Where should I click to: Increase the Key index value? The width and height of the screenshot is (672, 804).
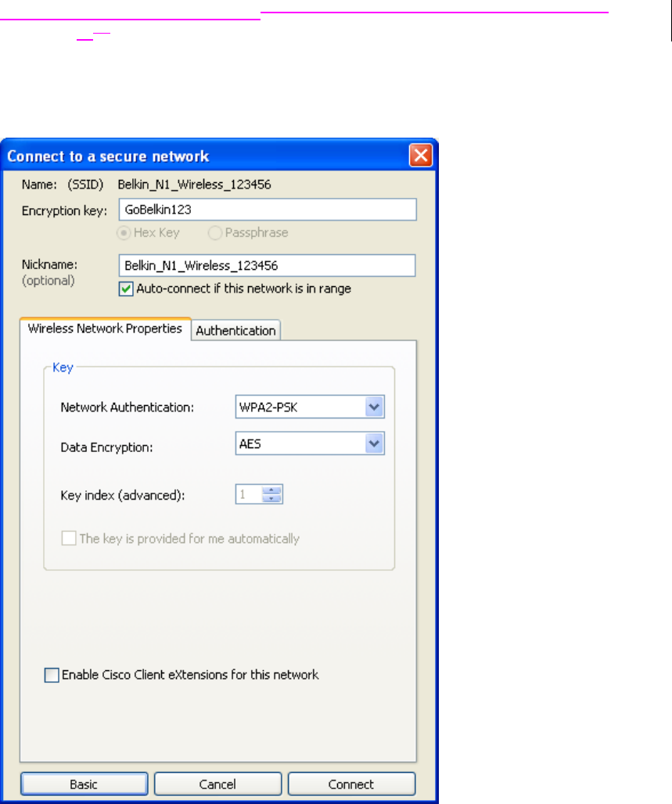[271, 490]
